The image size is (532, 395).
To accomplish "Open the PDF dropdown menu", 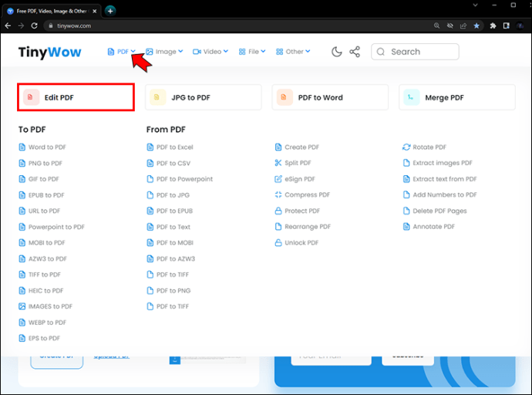I will [122, 52].
